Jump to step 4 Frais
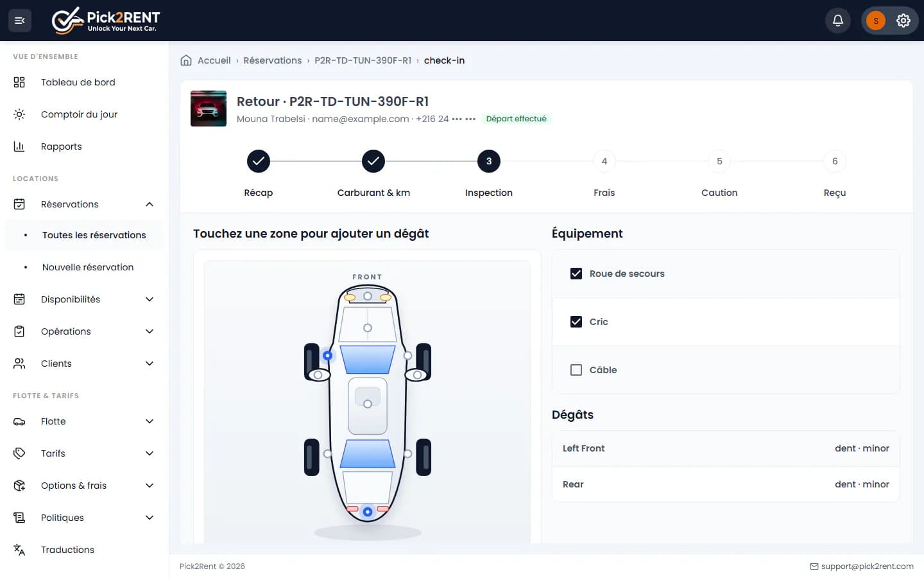 click(x=604, y=161)
